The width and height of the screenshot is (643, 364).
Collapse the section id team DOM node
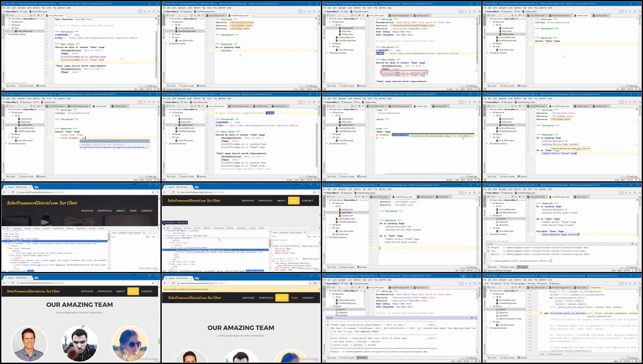167,235
